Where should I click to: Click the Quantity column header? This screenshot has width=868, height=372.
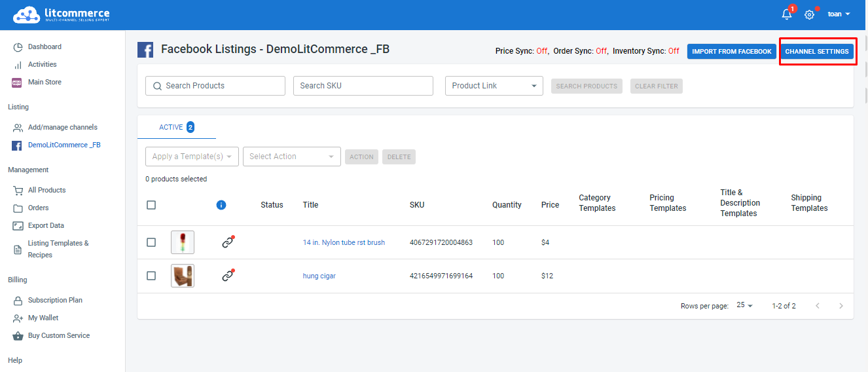[507, 205]
